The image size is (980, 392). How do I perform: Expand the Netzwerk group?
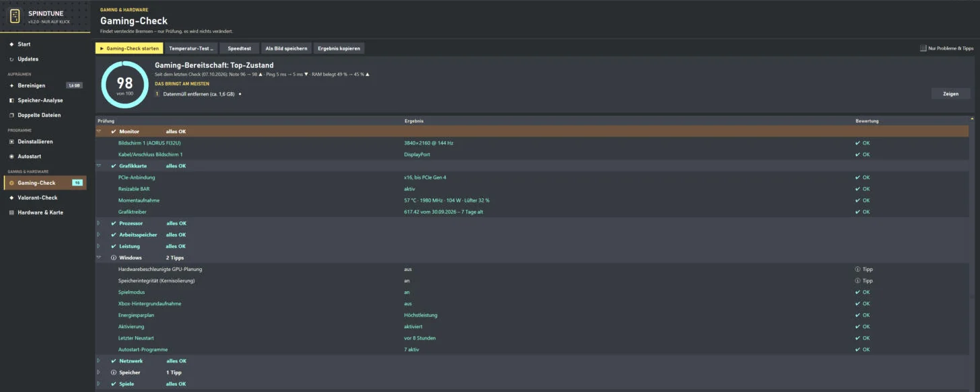coord(98,360)
